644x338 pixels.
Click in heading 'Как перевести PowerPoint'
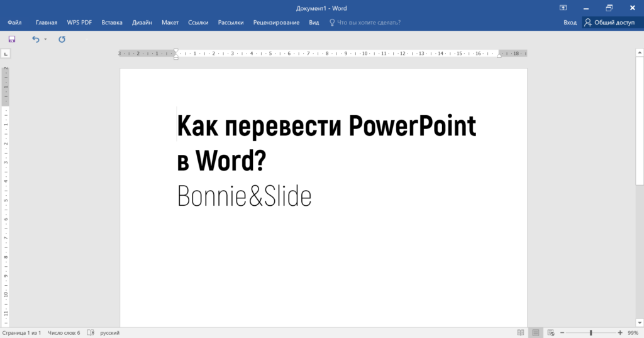tap(326, 126)
